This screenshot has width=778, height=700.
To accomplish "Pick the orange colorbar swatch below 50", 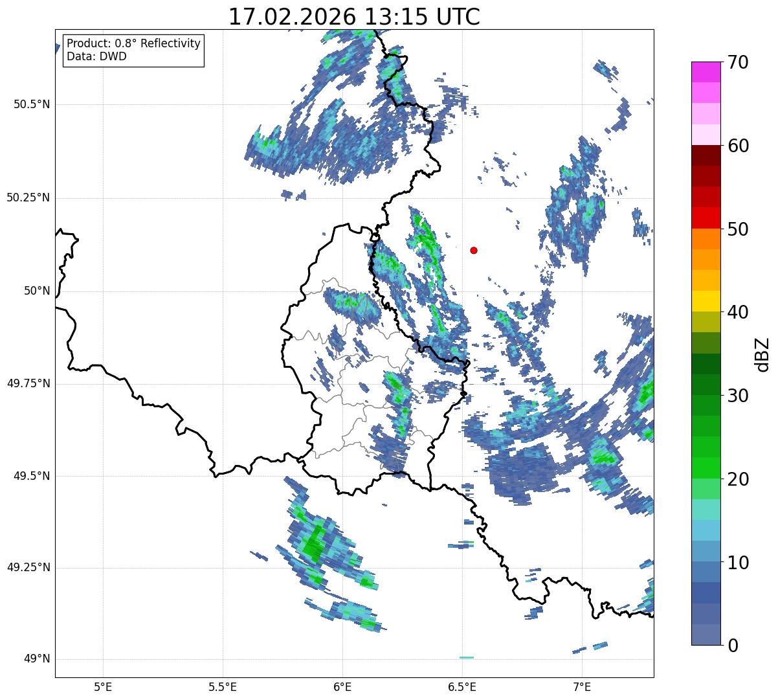I will point(706,239).
